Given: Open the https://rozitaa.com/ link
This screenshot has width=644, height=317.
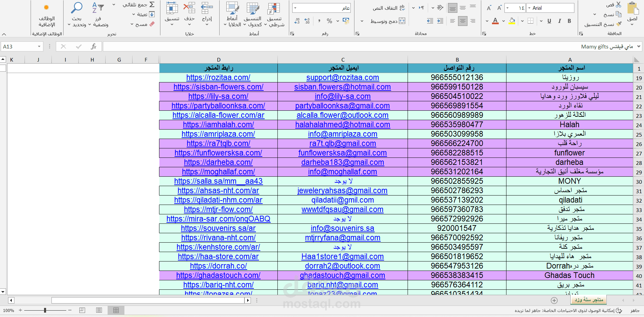Looking at the screenshot, I should tap(218, 77).
